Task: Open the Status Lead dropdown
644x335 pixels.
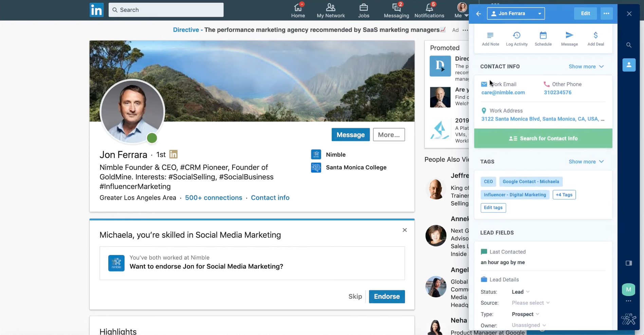Action: click(520, 292)
